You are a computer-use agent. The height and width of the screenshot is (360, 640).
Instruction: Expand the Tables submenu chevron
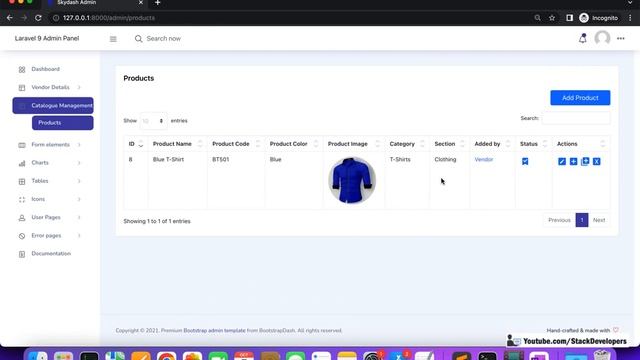pyautogui.click(x=79, y=181)
